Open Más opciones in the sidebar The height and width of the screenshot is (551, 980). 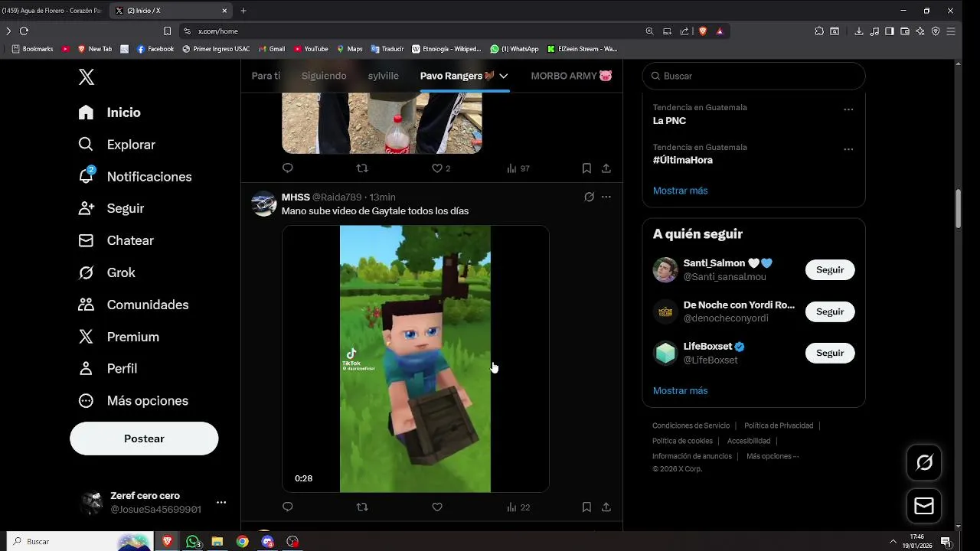(133, 401)
